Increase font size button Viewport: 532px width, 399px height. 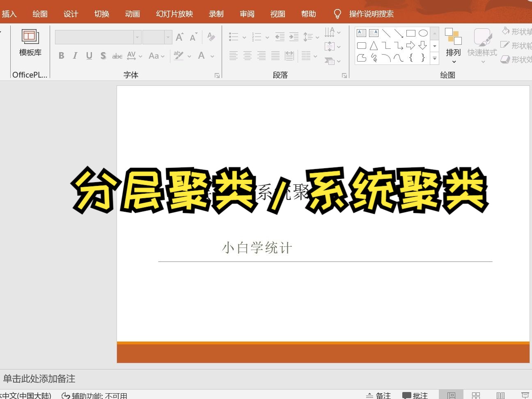pos(179,37)
